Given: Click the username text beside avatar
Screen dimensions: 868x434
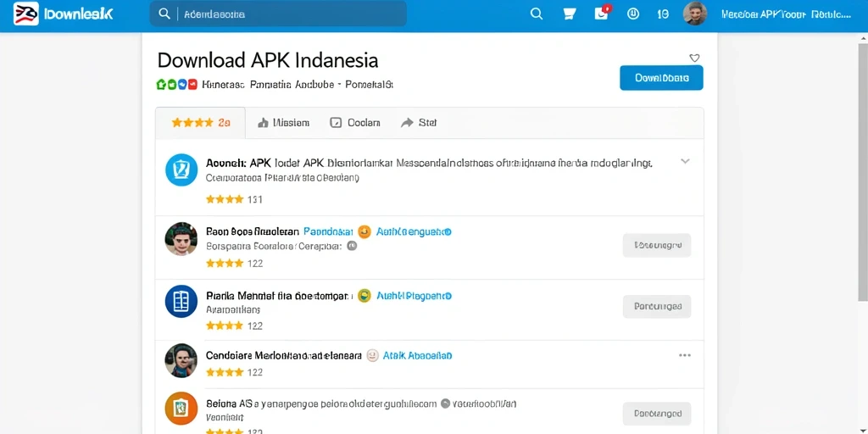Looking at the screenshot, I should coord(786,14).
